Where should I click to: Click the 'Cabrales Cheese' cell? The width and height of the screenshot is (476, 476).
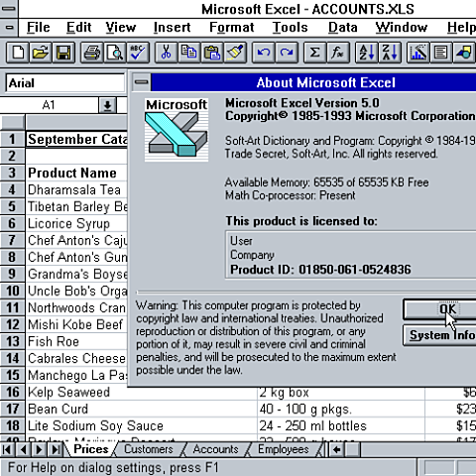coord(76,358)
